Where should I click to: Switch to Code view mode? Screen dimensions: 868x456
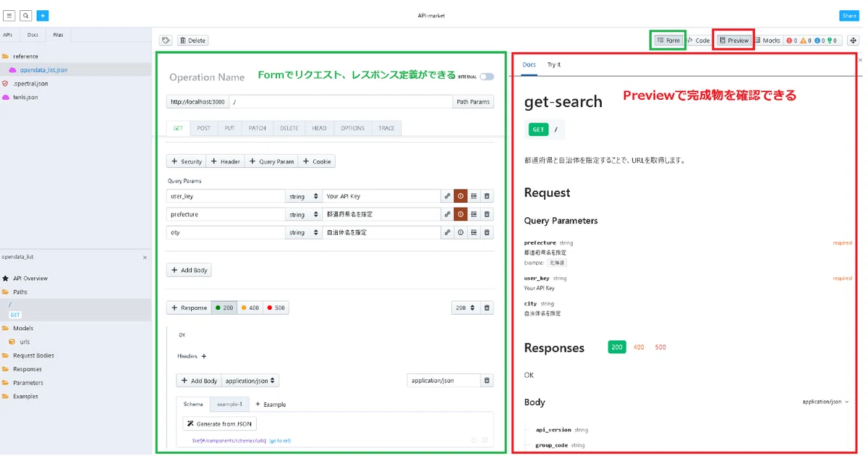click(x=698, y=41)
